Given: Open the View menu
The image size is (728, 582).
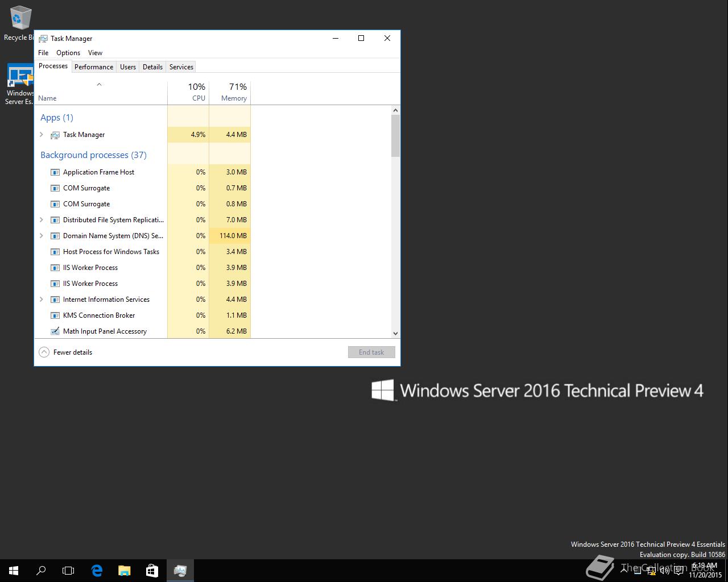Looking at the screenshot, I should [x=95, y=53].
